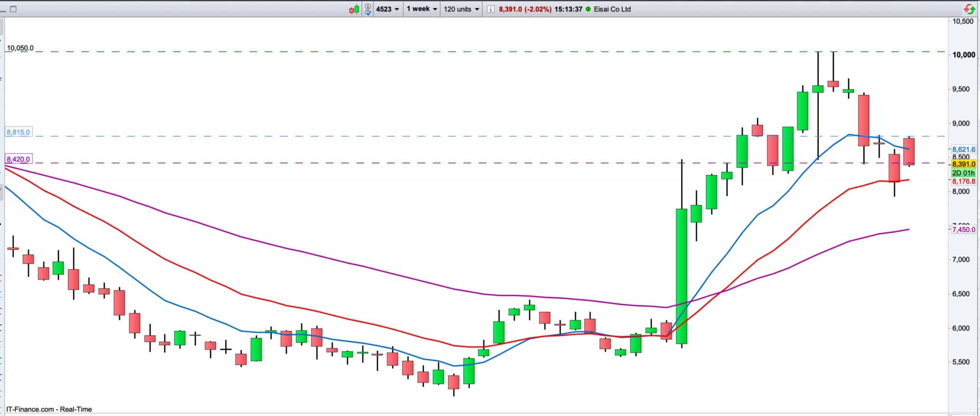Click the blue 8,621.6 moving average tag
Screen dimensions: 980x416
point(964,149)
